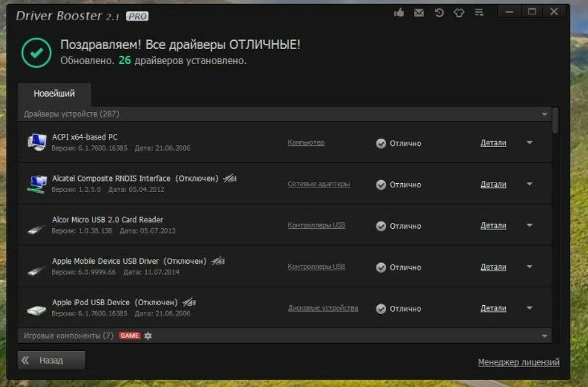588x387 pixels.
Task: Click the Apple iPod disk drive icon
Action: (x=36, y=310)
